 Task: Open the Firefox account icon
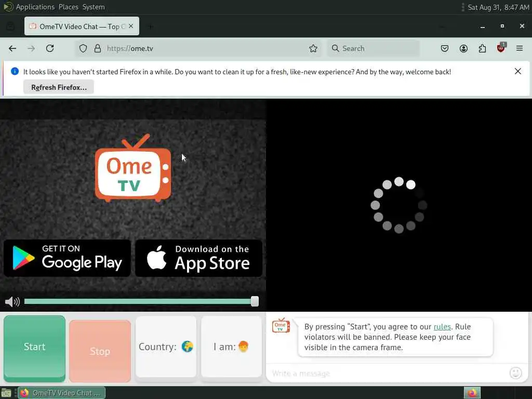click(x=463, y=48)
